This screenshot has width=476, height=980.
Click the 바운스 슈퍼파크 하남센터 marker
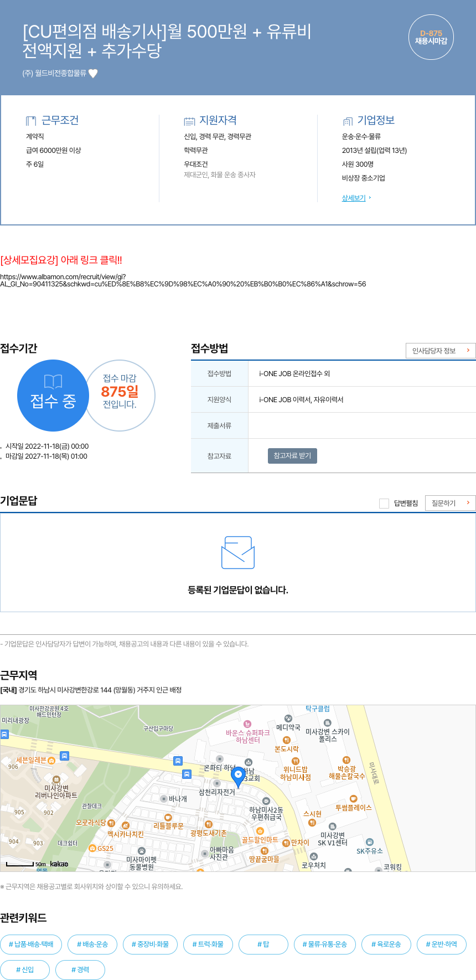coord(247,724)
